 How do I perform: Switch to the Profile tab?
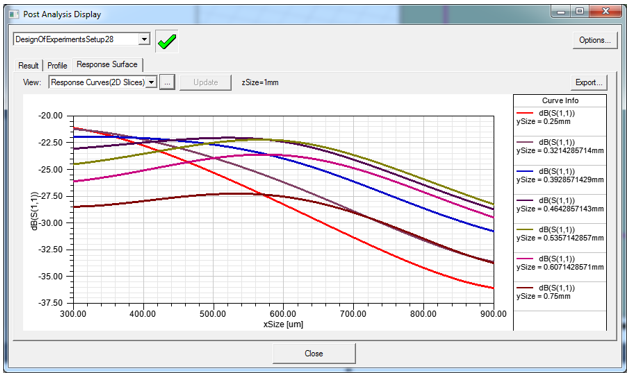tap(57, 65)
